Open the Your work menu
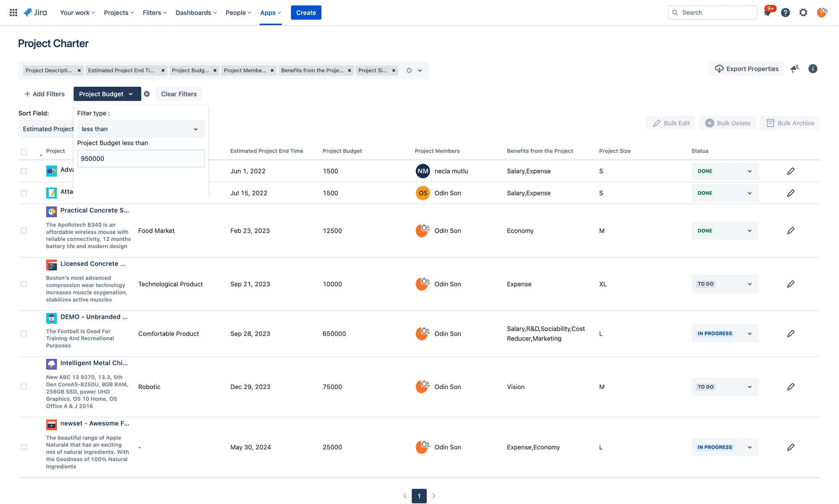The height and width of the screenshot is (504, 839). (x=78, y=13)
